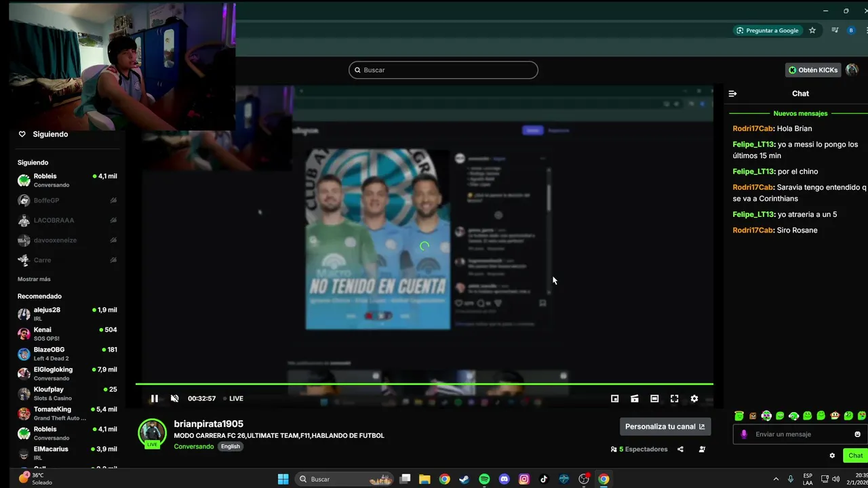
Task: Click the green stream progress bar
Action: click(x=424, y=384)
